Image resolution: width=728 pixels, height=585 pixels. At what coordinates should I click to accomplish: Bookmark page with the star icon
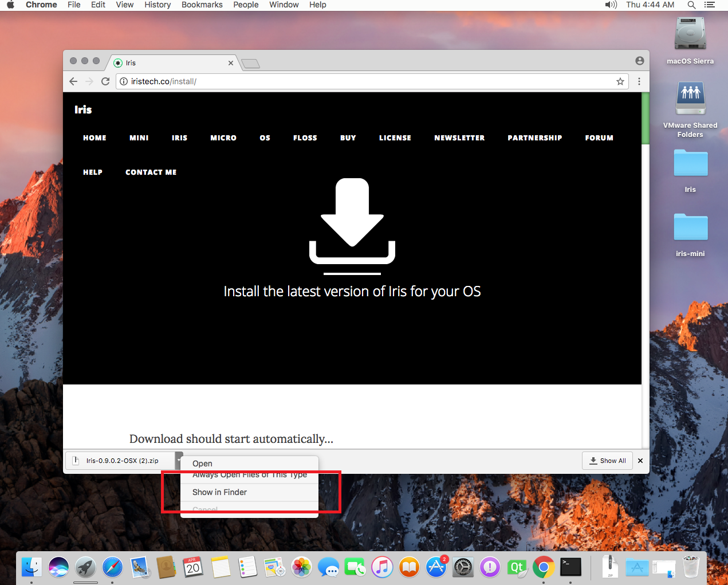click(620, 81)
